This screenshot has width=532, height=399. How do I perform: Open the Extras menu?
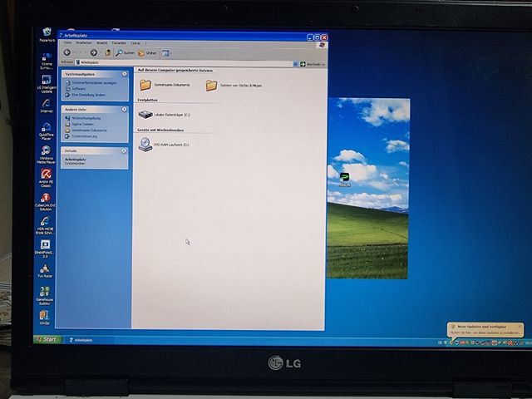(x=135, y=43)
